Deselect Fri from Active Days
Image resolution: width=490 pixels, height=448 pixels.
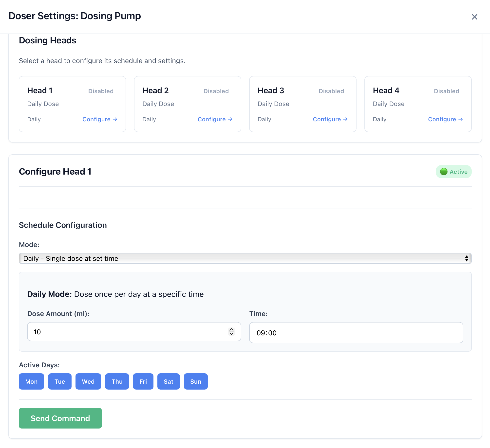coord(143,381)
